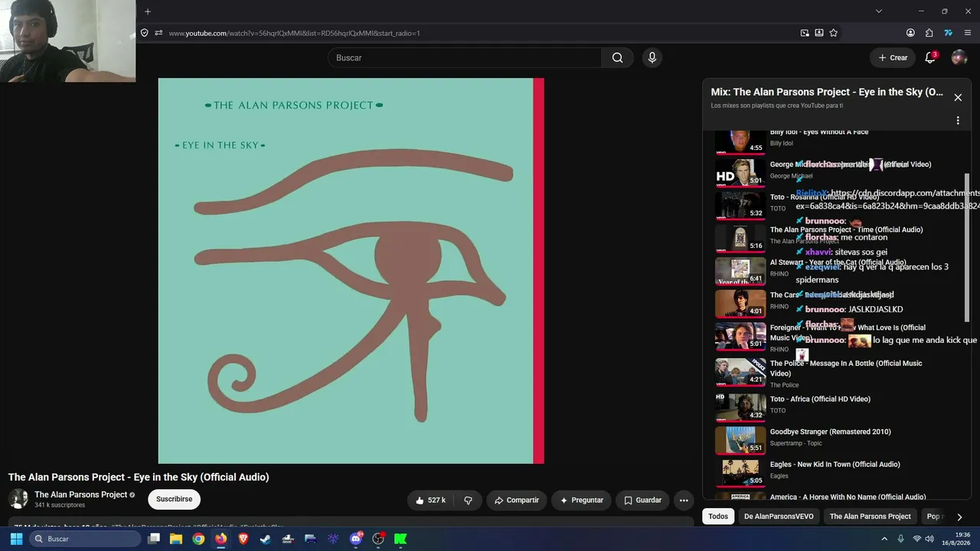
Task: Toggle the tray microphone icon
Action: [900, 539]
